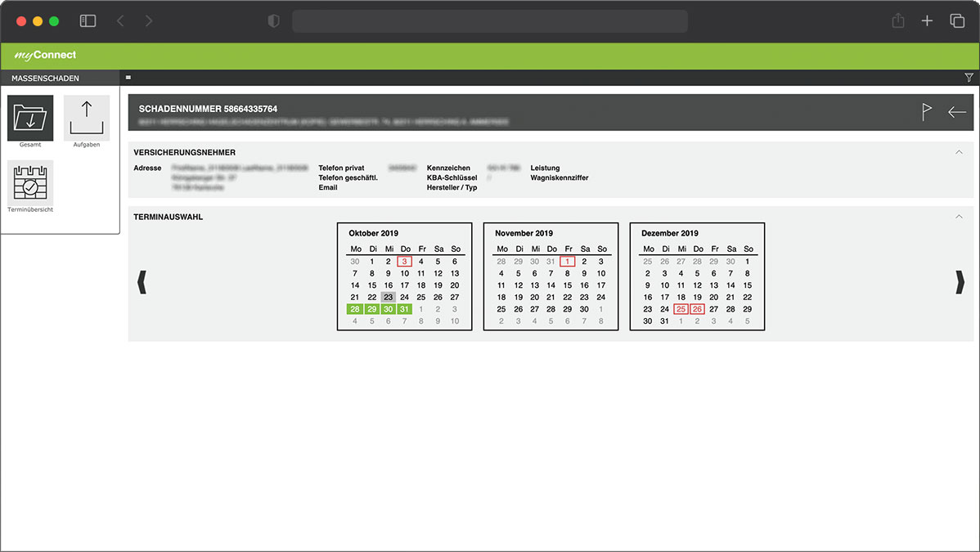Click the browser address bar
Image resolution: width=980 pixels, height=552 pixels.
click(x=489, y=21)
